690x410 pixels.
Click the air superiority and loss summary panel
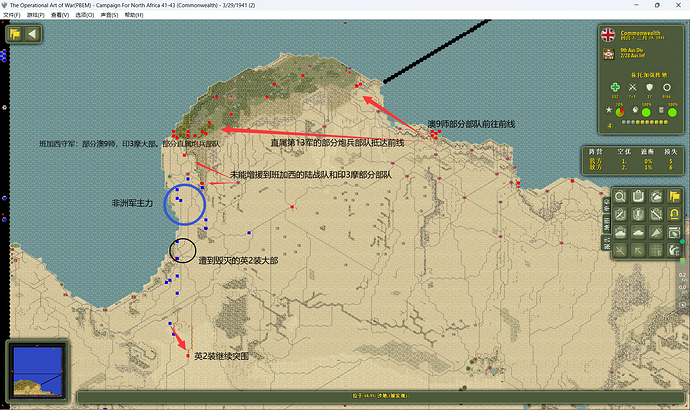coord(633,161)
